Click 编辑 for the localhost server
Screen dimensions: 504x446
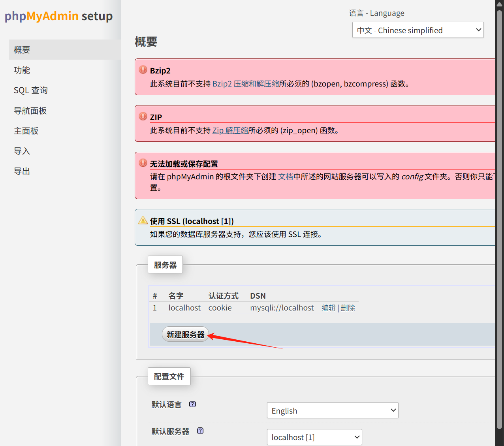point(329,308)
